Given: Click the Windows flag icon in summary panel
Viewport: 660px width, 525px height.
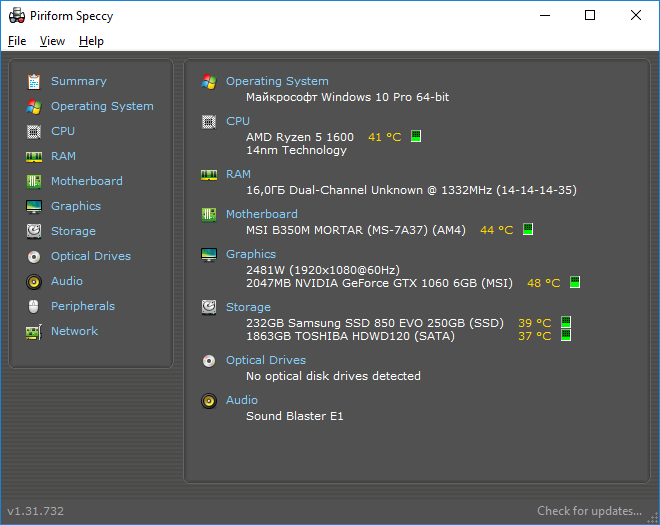Looking at the screenshot, I should coord(209,82).
